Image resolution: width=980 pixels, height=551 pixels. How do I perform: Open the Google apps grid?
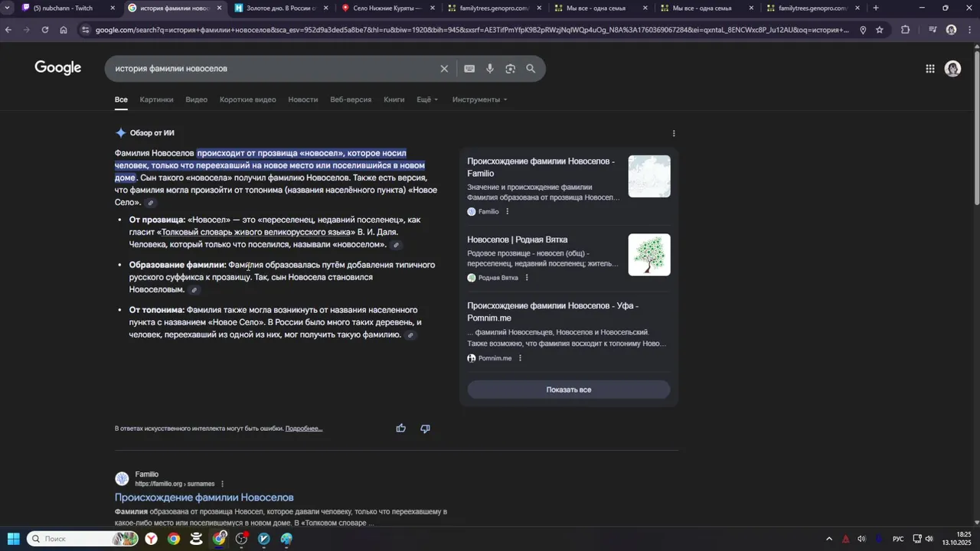click(x=930, y=69)
